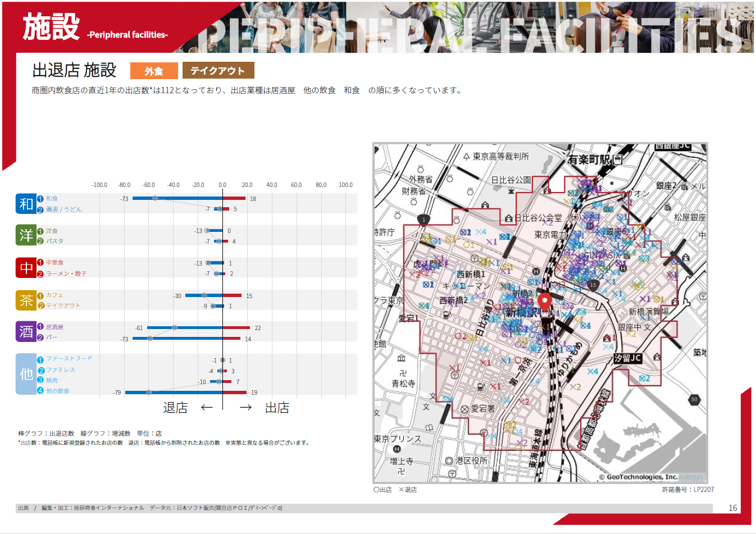Click the left arrow next to 退店
The height and width of the screenshot is (534, 756).
coord(207,408)
